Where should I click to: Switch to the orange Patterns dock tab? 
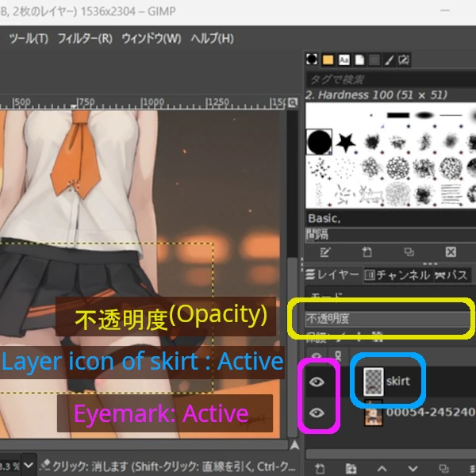click(x=328, y=59)
